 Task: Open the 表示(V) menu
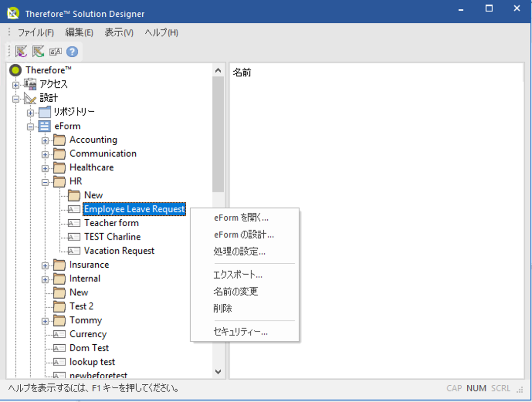pyautogui.click(x=119, y=33)
